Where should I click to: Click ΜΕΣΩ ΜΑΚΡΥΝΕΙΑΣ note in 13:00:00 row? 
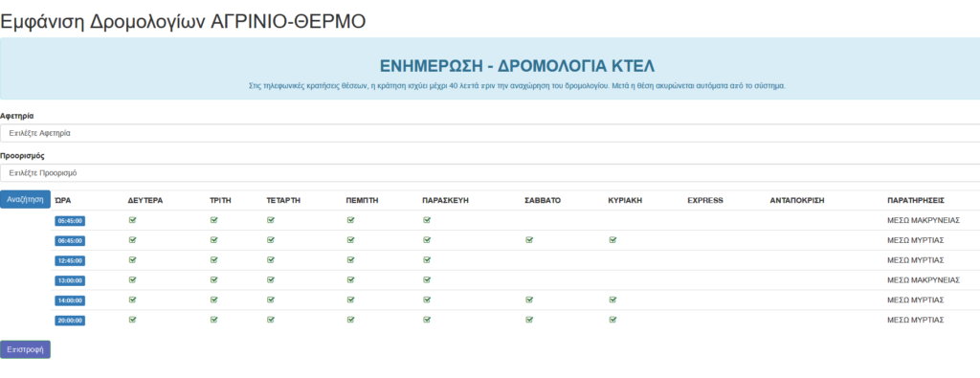coord(924,280)
